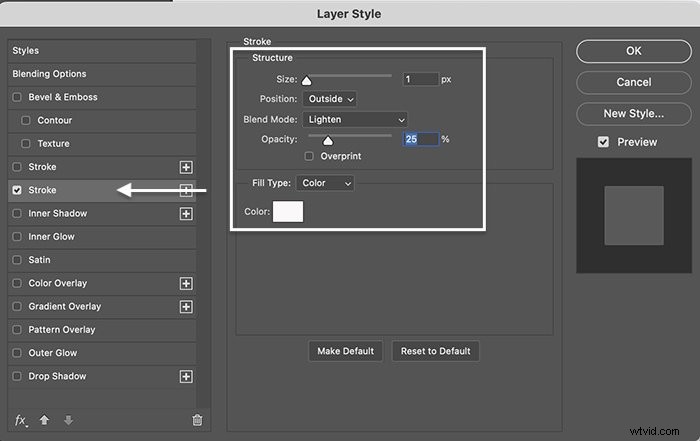The image size is (700, 441).
Task: Open the white stroke Color swatch
Action: pos(288,211)
